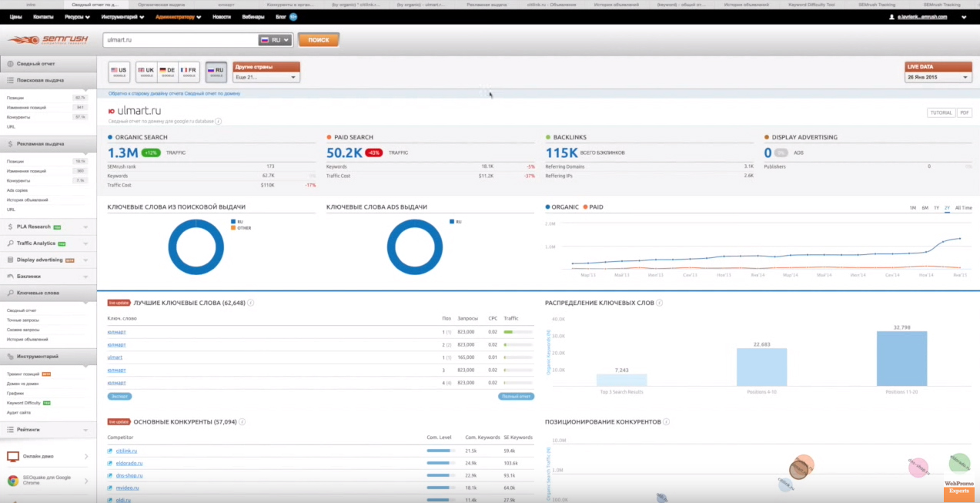Set chart range to All Time

click(x=963, y=208)
